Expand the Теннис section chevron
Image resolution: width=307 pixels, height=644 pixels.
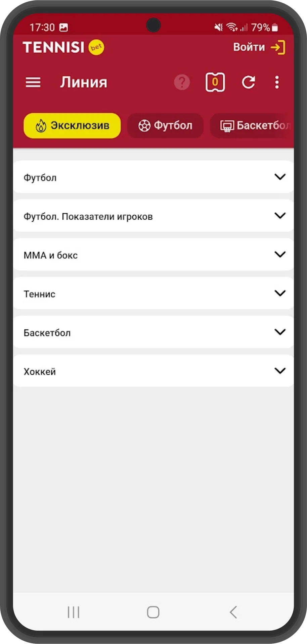coord(280,293)
